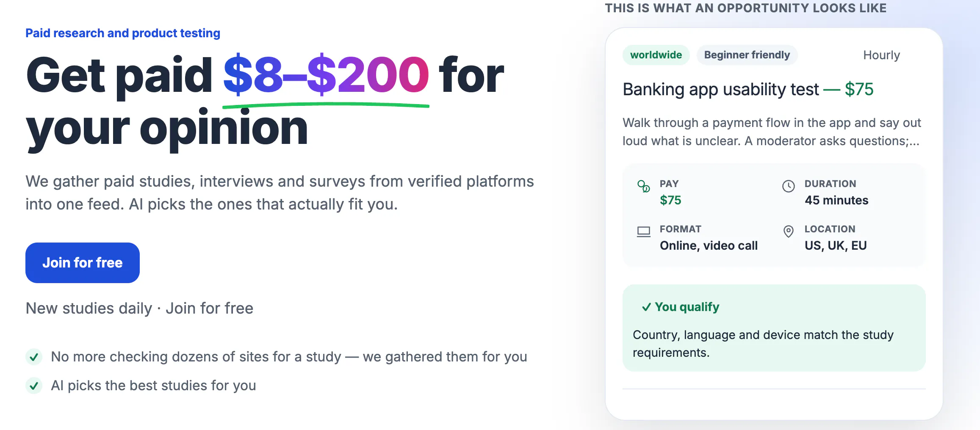Viewport: 980px width, 430px height.
Task: Click the US, UK, EU location value
Action: pos(836,245)
